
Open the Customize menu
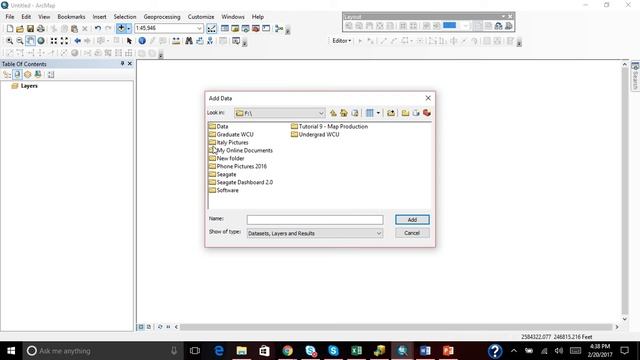(201, 17)
